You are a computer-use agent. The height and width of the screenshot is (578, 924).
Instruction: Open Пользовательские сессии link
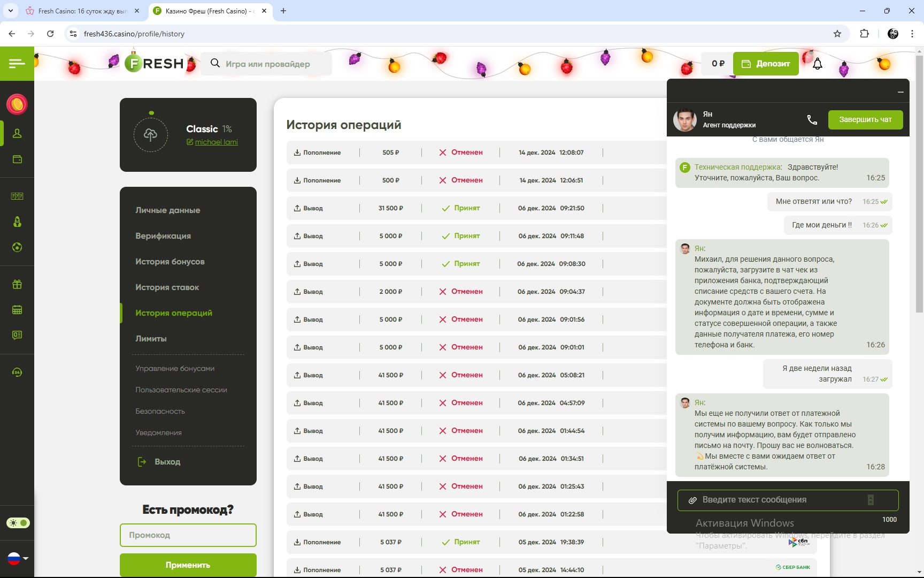[x=181, y=390]
